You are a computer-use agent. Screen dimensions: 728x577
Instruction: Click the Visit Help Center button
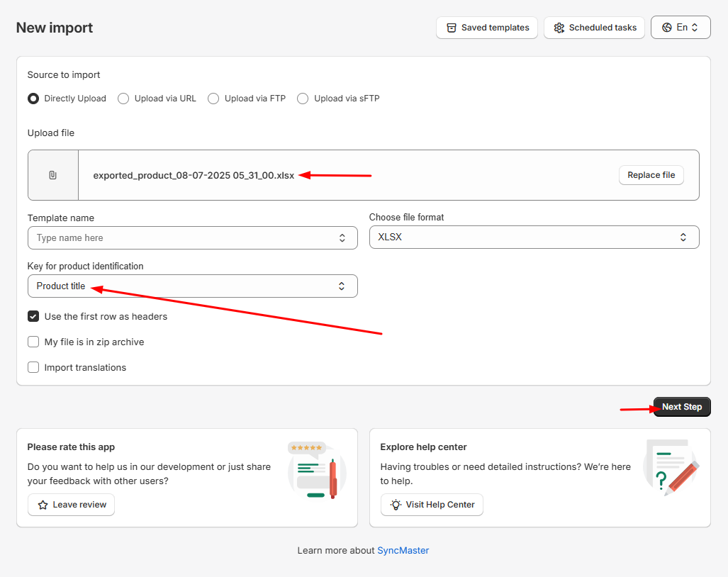tap(432, 505)
